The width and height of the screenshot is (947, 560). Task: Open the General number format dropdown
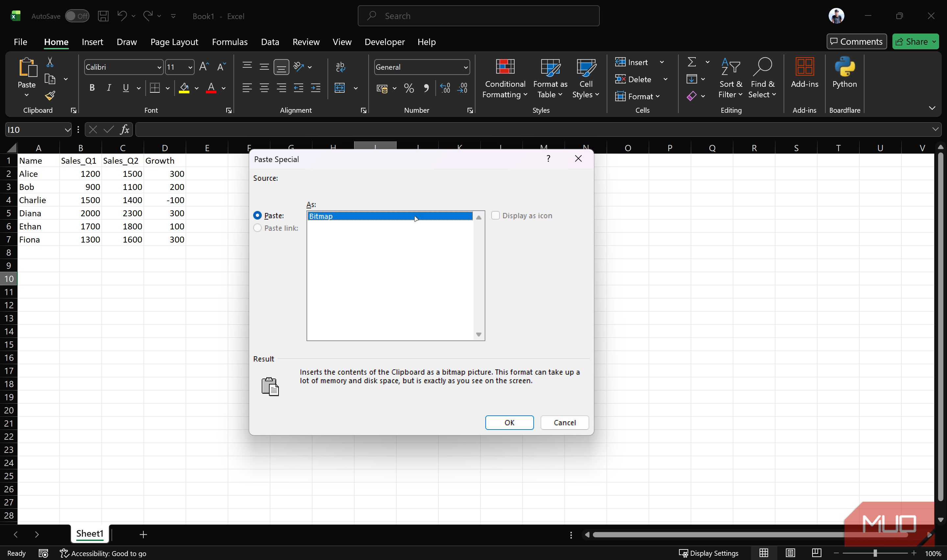tap(465, 68)
